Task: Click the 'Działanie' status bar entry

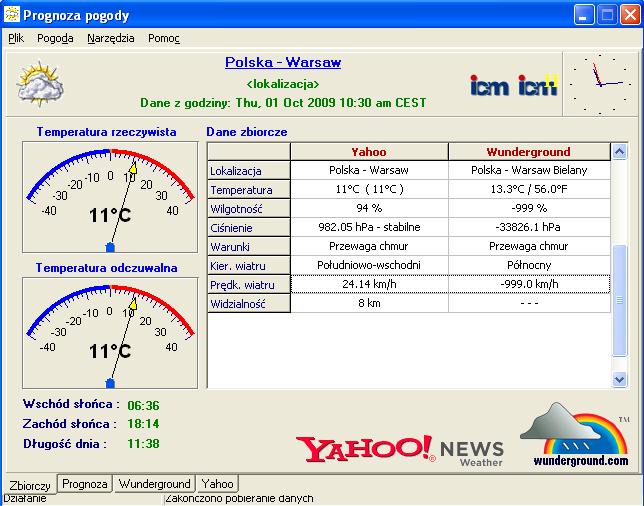Action: (x=25, y=499)
